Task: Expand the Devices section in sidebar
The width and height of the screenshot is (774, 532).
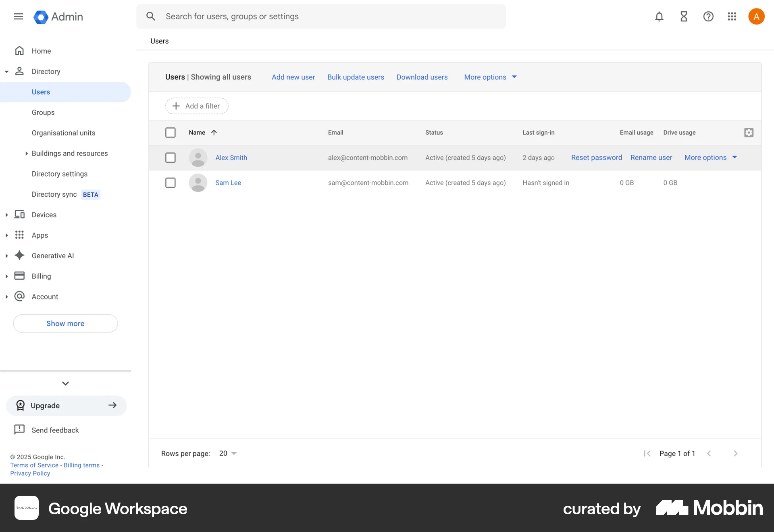Action: (6, 215)
